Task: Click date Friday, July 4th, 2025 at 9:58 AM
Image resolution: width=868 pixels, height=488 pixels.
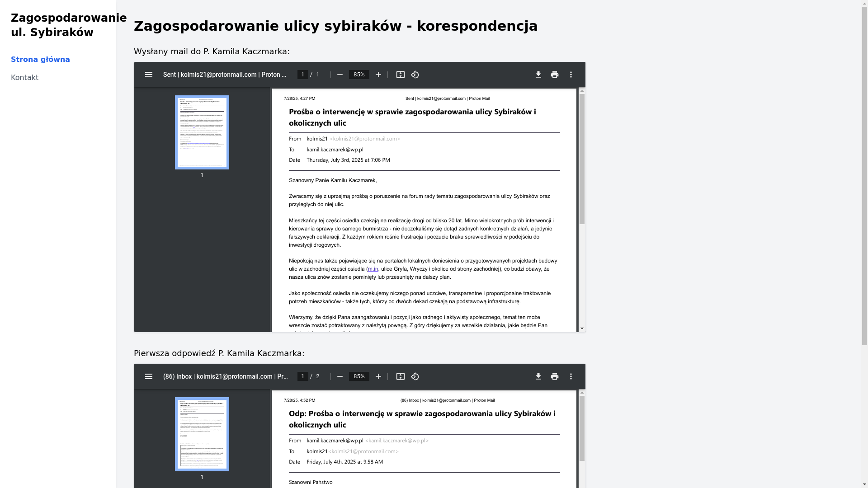Action: point(345,462)
